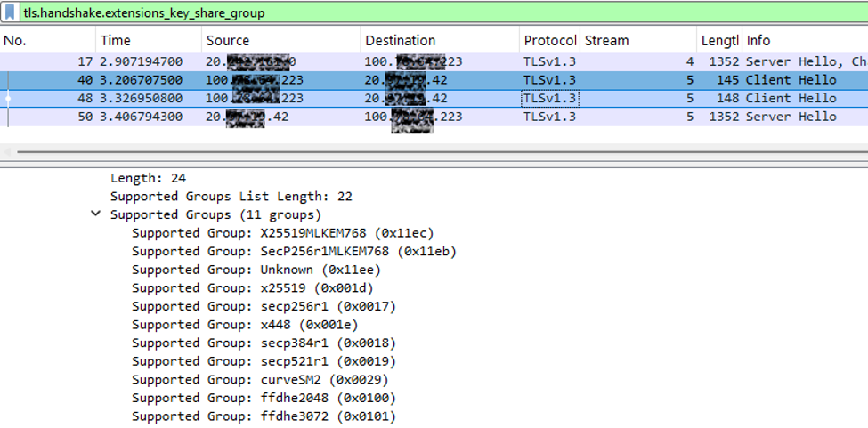The image size is (868, 428).
Task: Sort by the Destination column header
Action: pyautogui.click(x=440, y=40)
